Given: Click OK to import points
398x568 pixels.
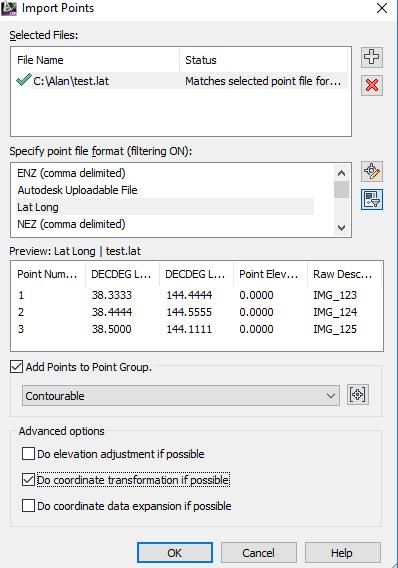Looking at the screenshot, I should tap(175, 553).
